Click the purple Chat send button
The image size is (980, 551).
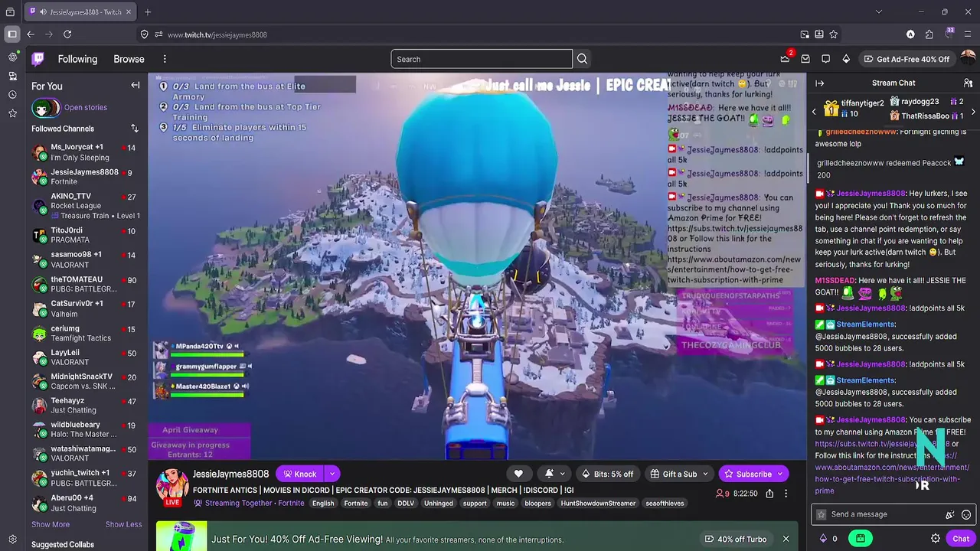(x=961, y=539)
